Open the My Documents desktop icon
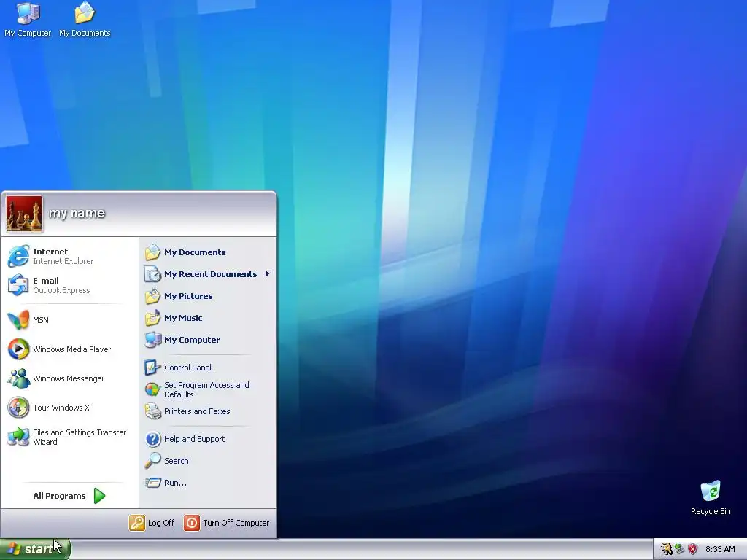 [85, 20]
